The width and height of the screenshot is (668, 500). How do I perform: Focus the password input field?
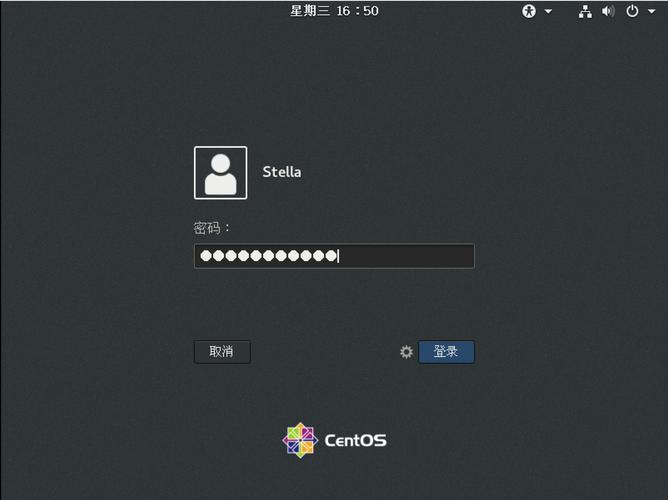pos(334,256)
